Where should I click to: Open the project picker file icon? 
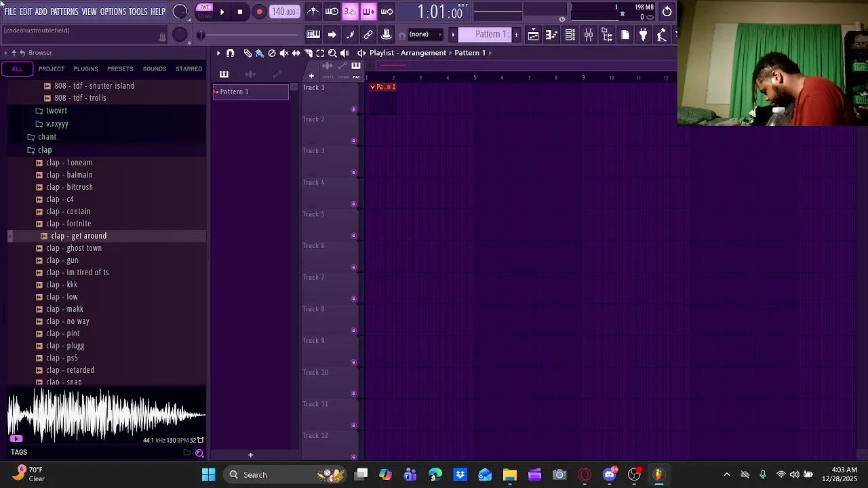625,35
